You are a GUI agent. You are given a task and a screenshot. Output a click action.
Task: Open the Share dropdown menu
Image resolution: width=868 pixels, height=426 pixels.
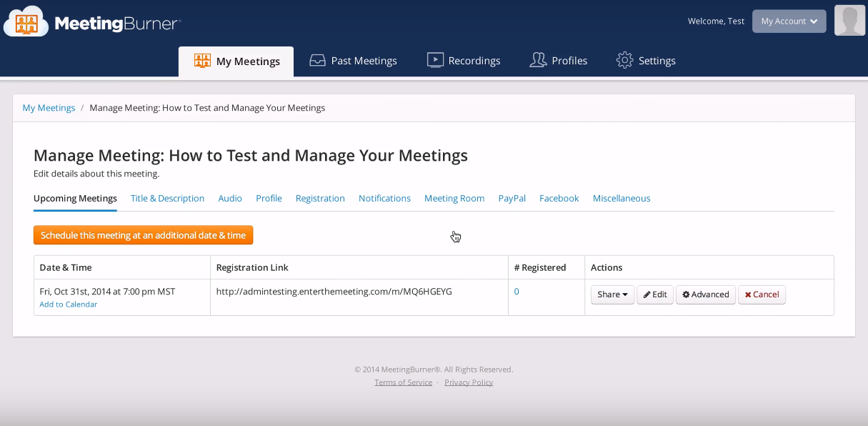612,294
